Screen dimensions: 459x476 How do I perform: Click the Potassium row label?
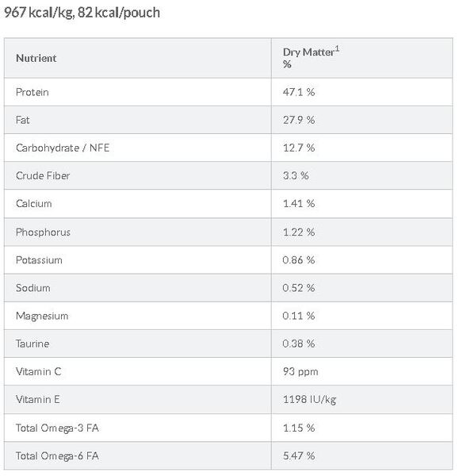[x=39, y=260]
